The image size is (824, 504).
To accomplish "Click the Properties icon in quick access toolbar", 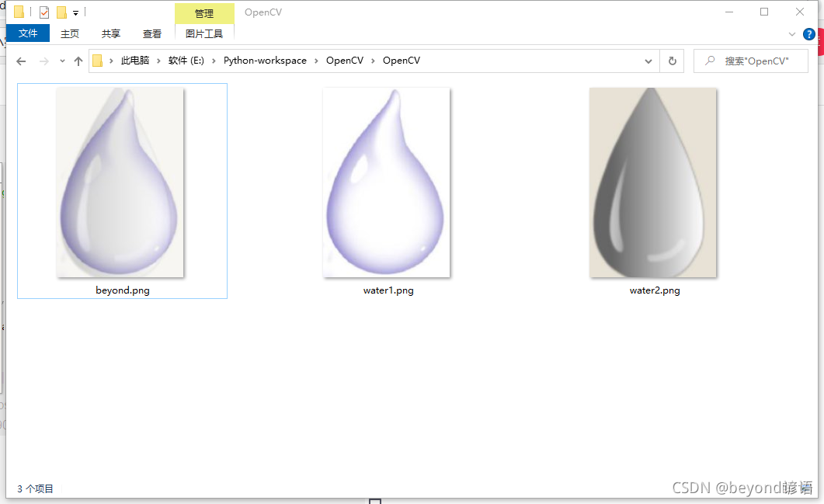I will (x=43, y=12).
